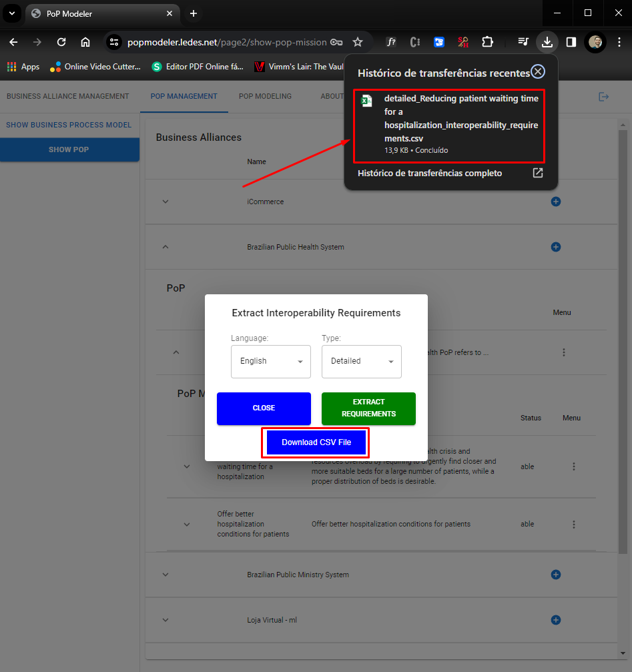Viewport: 632px width, 672px height.
Task: Add item to iCommerce with plus icon
Action: click(x=556, y=202)
